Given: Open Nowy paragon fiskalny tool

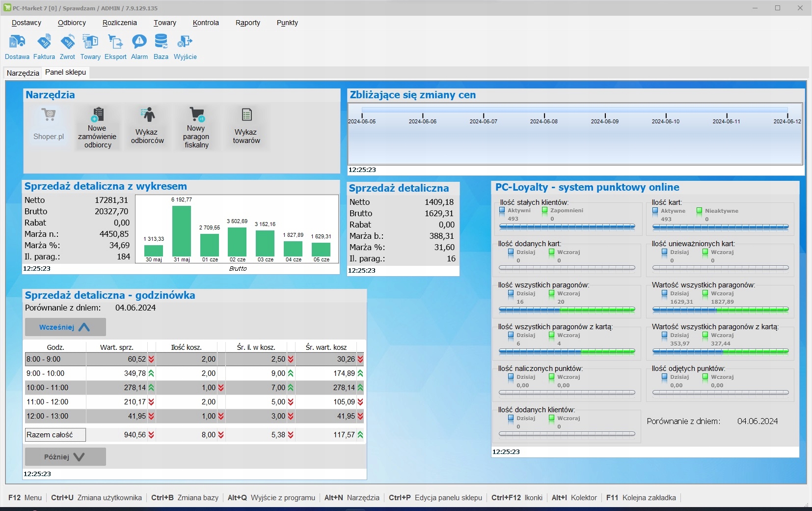Looking at the screenshot, I should (x=196, y=127).
